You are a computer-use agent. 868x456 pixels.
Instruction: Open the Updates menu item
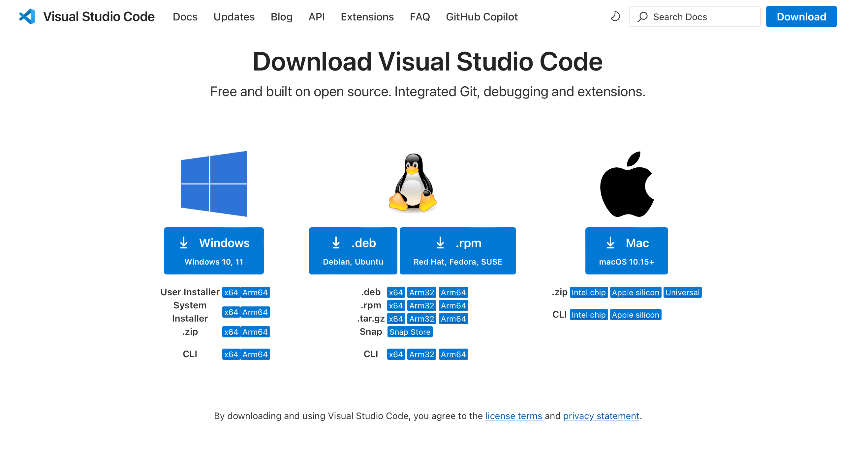click(234, 17)
